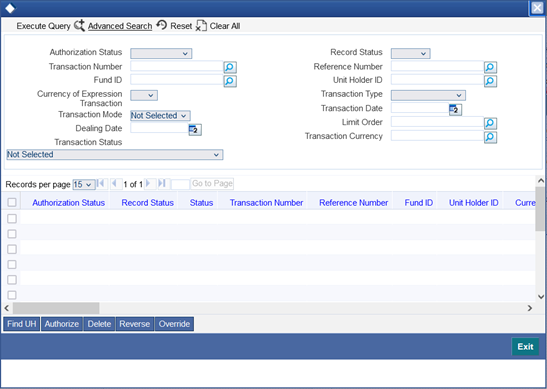Expand the Record Status dropdown
The width and height of the screenshot is (547, 389).
point(410,53)
